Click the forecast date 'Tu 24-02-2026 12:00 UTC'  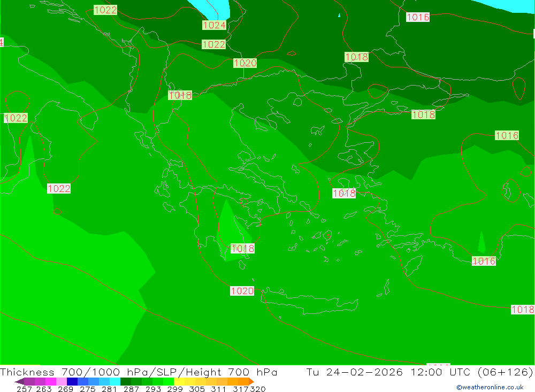388,372
